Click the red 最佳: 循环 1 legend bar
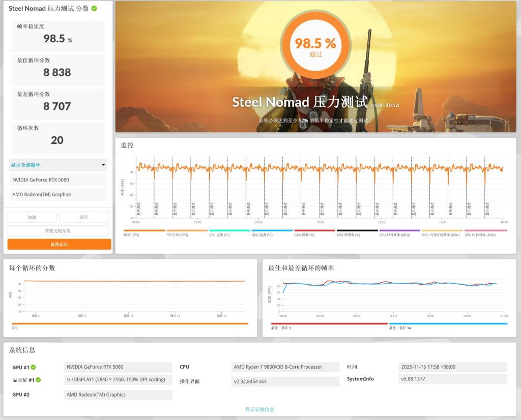Screen dimensions: 521x420 coord(329,323)
